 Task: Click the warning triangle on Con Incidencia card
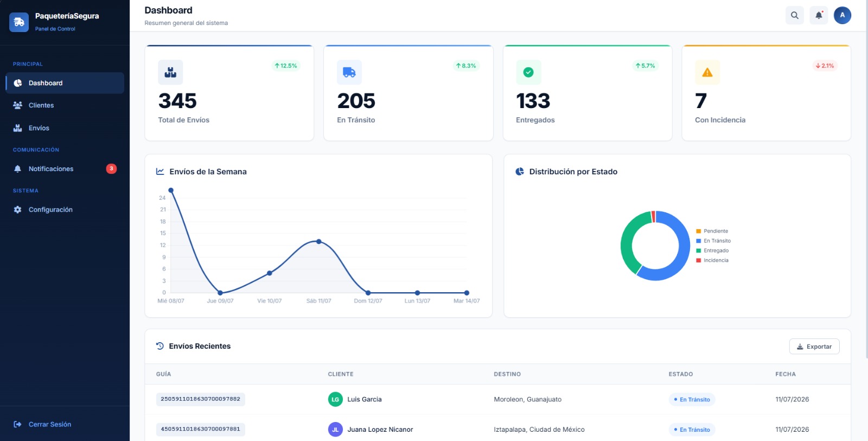707,72
